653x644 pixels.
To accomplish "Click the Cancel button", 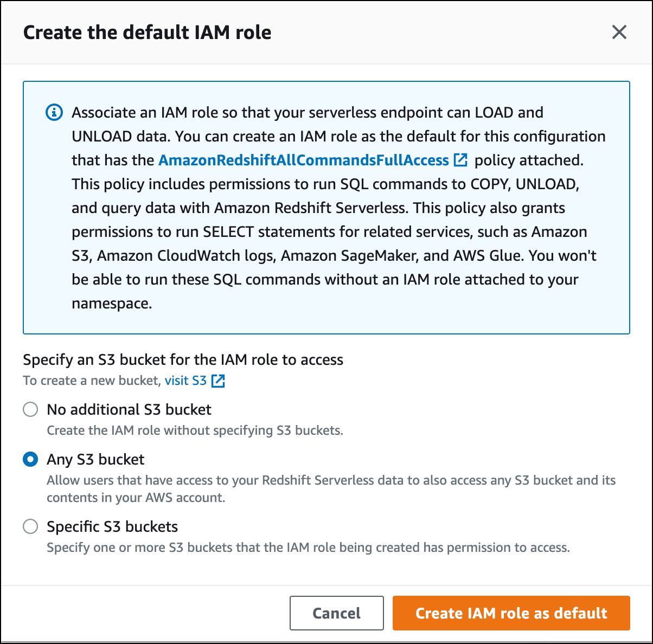I will click(x=336, y=613).
